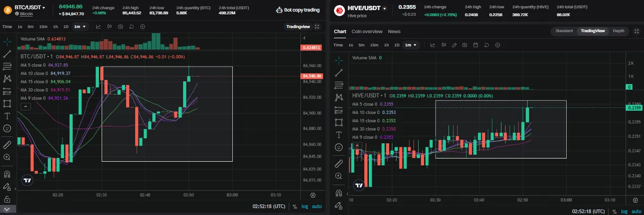Select zoom-in tool in BTC chart sidebar

coord(7,157)
